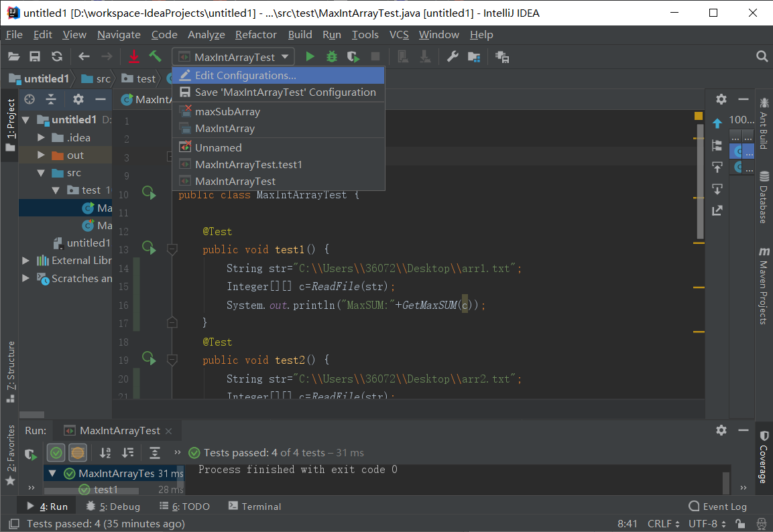Search everywhere with magnifier icon
This screenshot has height=532, width=773.
(x=762, y=57)
